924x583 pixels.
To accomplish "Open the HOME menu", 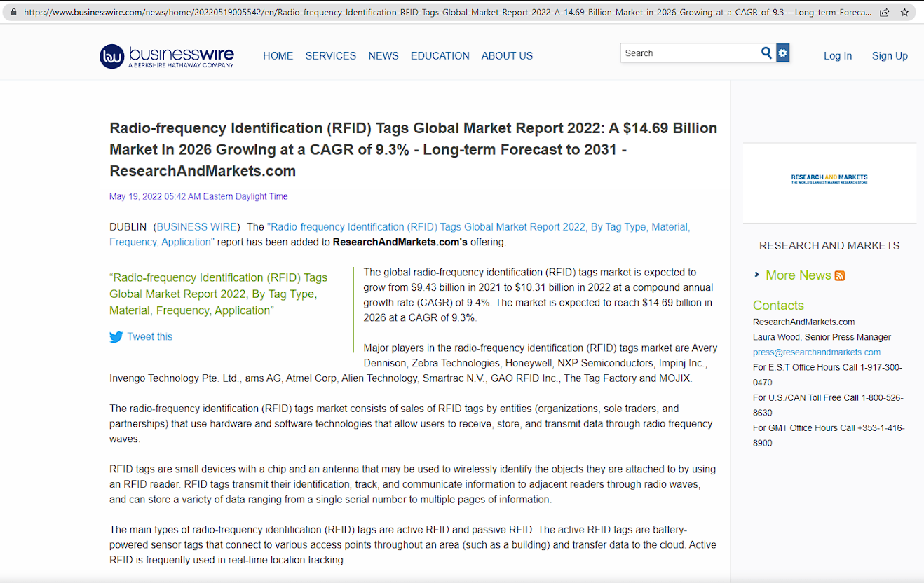I will (x=278, y=56).
